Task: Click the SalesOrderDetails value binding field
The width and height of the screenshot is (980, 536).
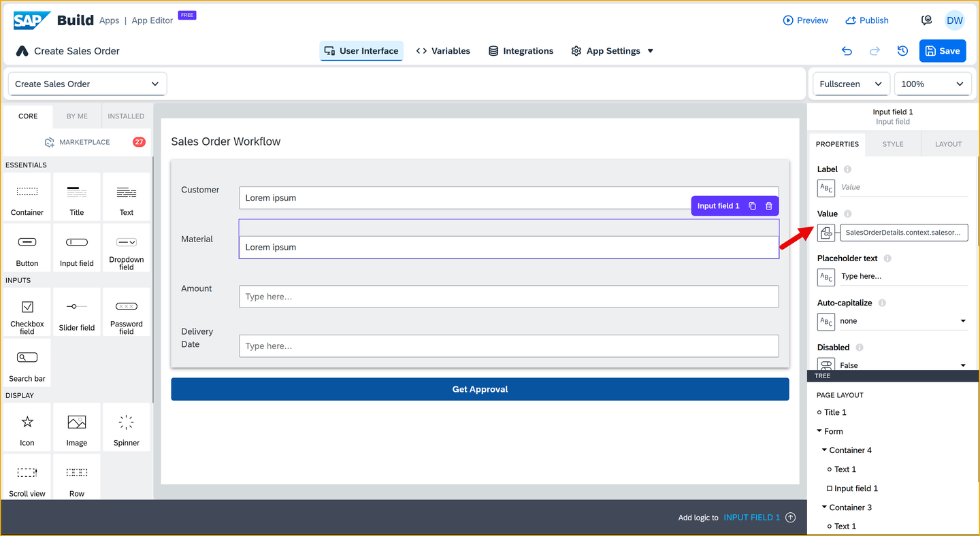Action: [x=904, y=233]
